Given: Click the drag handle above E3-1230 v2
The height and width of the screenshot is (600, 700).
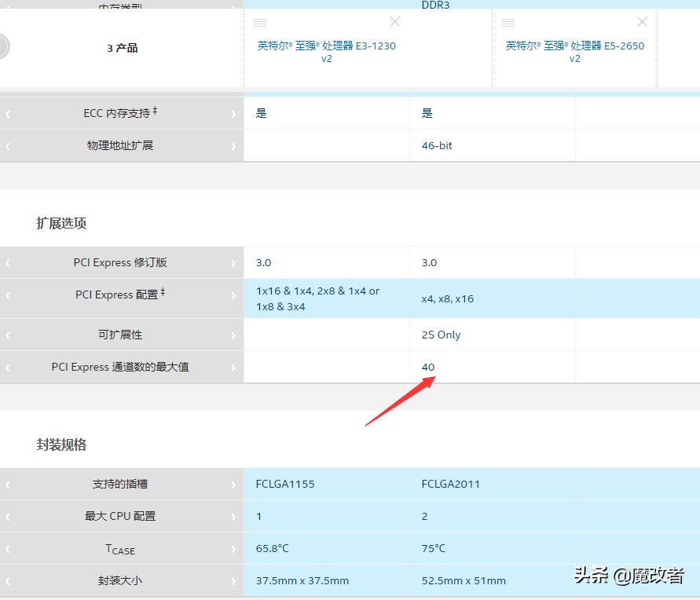Looking at the screenshot, I should click(x=260, y=22).
